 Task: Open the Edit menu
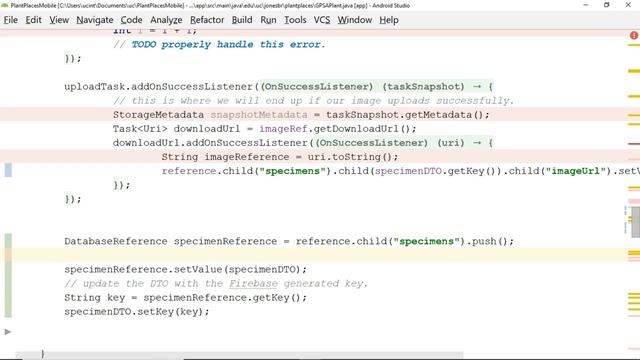[33, 20]
